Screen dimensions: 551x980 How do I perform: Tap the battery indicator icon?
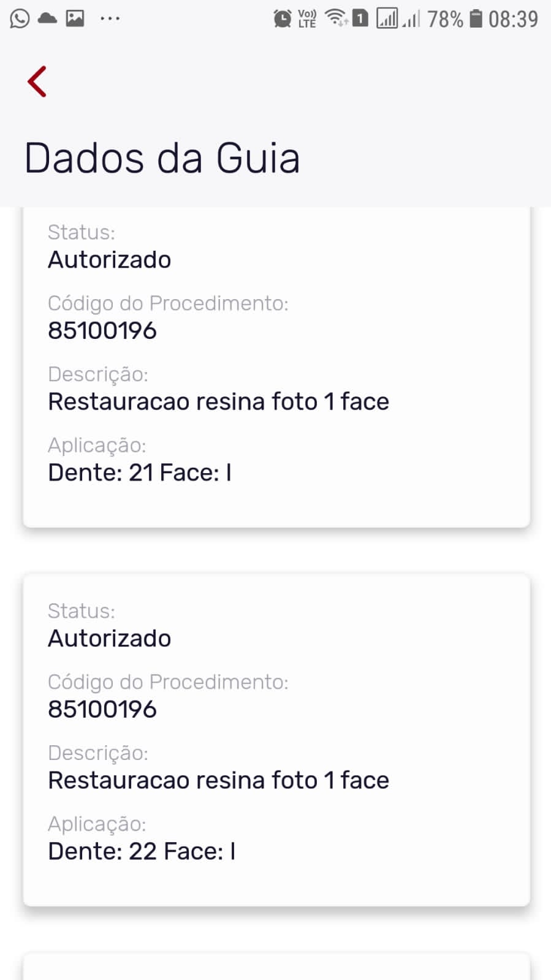coord(476,19)
